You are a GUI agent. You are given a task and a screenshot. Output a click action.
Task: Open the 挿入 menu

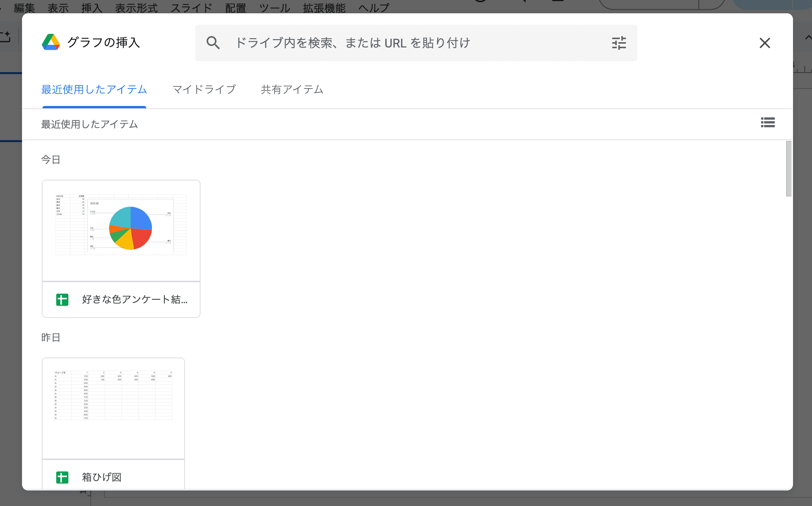pos(91,8)
